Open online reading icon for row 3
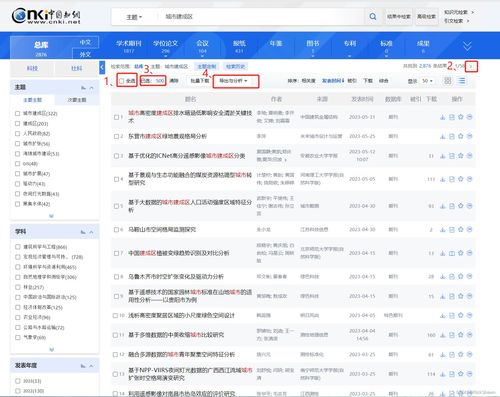 click(x=452, y=156)
